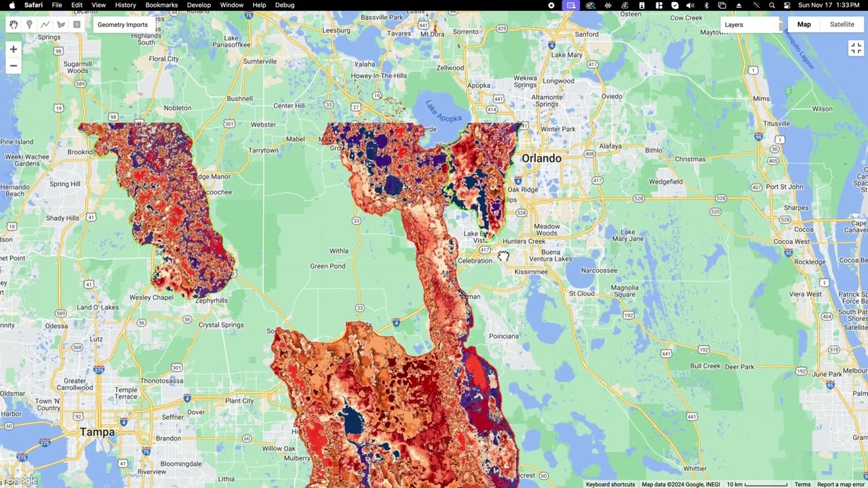Switch to Map basemap view
Screen dimensions: 868x488
click(x=804, y=24)
